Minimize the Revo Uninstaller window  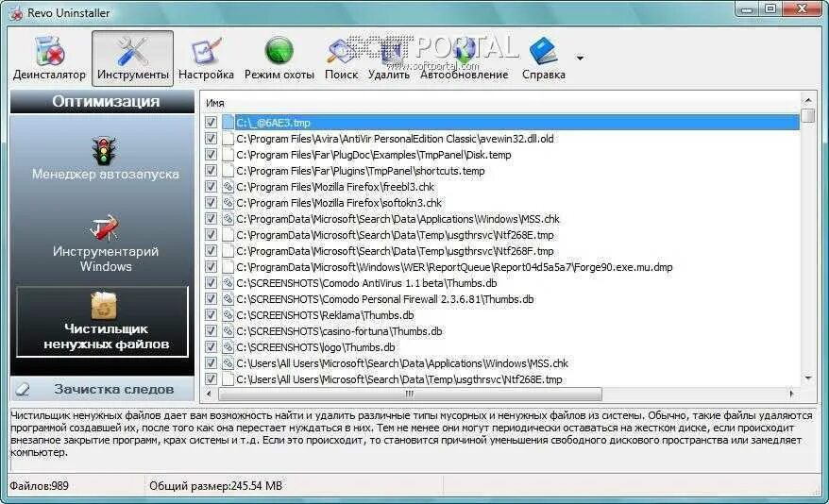747,9
